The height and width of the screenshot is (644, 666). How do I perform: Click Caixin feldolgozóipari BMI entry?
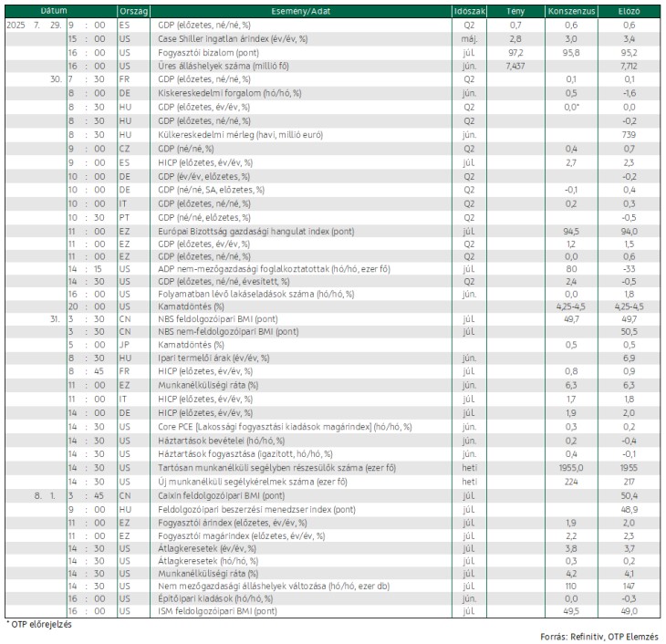point(221,495)
